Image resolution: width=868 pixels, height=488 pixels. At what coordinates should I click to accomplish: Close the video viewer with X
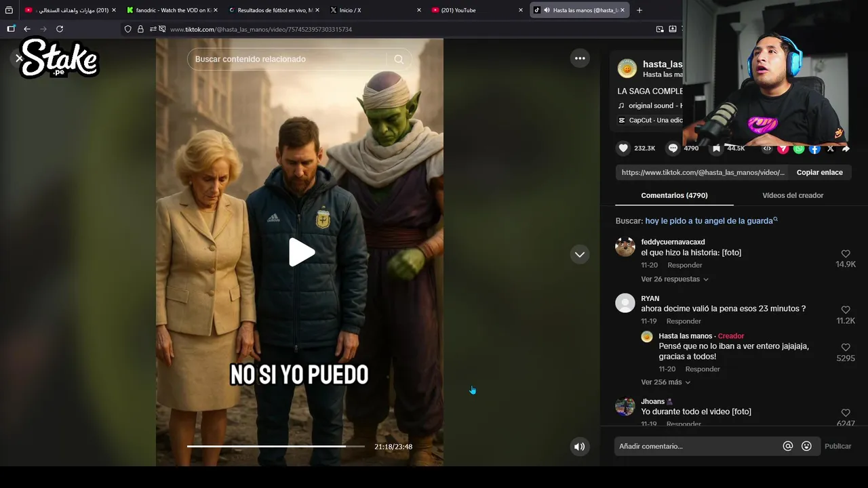[x=19, y=58]
